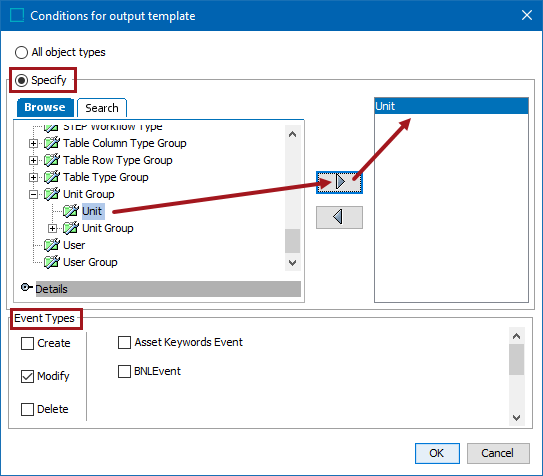This screenshot has width=543, height=476.
Task: Click the right-arrow add button
Action: click(339, 182)
